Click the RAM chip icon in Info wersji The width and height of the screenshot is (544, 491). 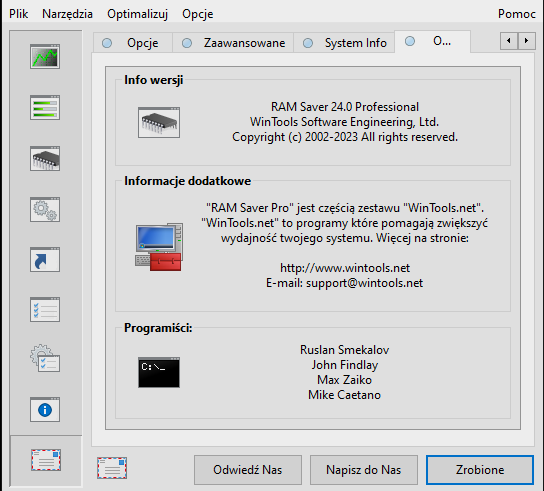[x=159, y=122]
